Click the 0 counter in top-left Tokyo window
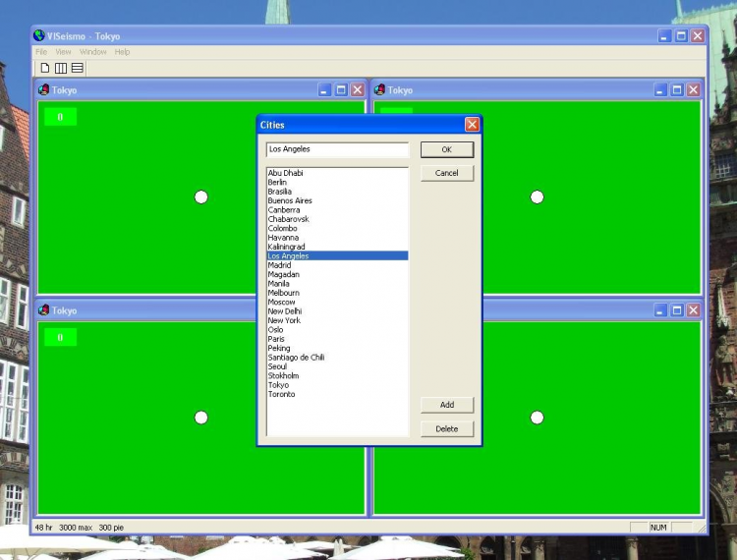This screenshot has height=560, width=737. click(x=60, y=117)
